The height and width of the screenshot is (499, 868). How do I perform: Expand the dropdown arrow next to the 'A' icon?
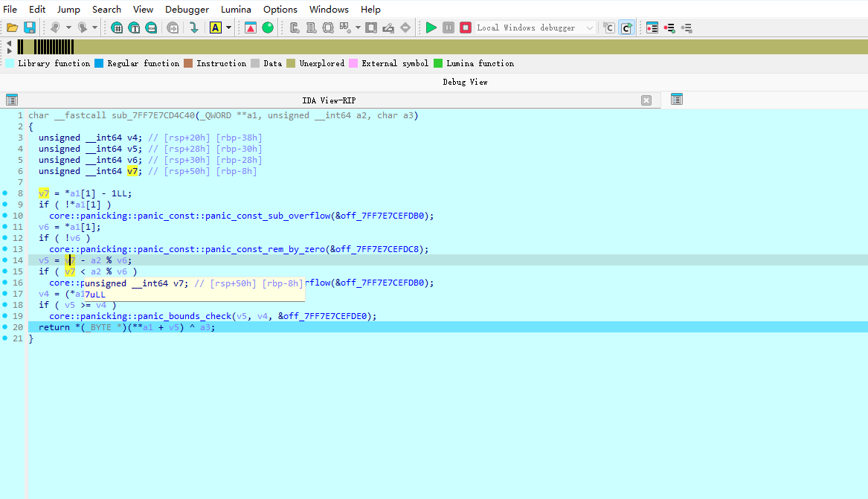(x=228, y=28)
